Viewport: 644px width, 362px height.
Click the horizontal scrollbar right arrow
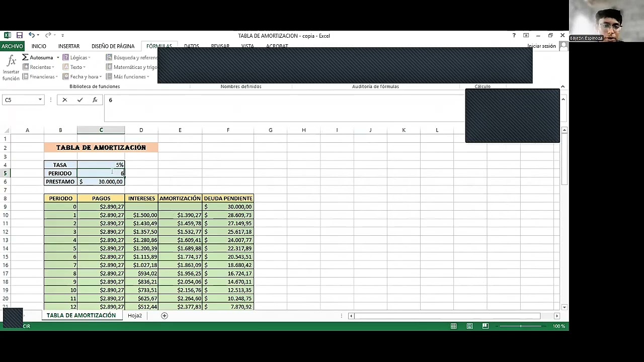pos(556,316)
